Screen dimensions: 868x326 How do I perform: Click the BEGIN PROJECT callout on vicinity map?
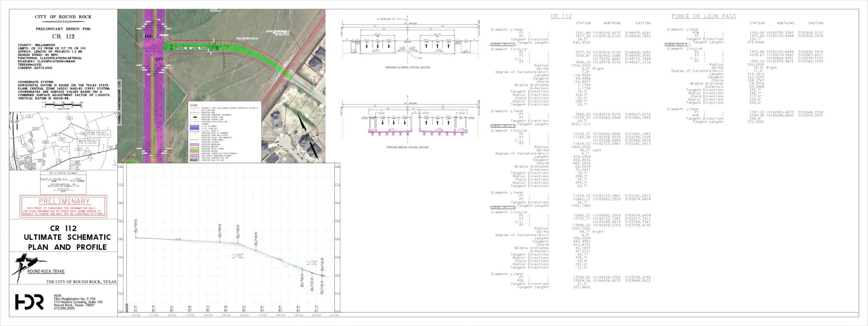click(x=88, y=142)
